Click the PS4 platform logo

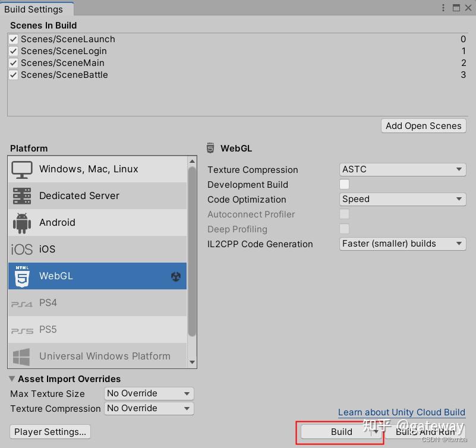pos(21,304)
